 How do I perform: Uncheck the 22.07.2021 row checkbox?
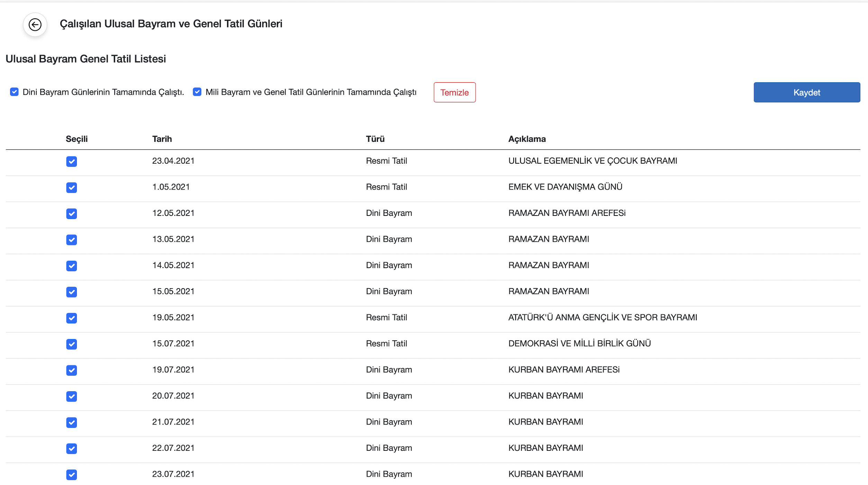coord(72,449)
